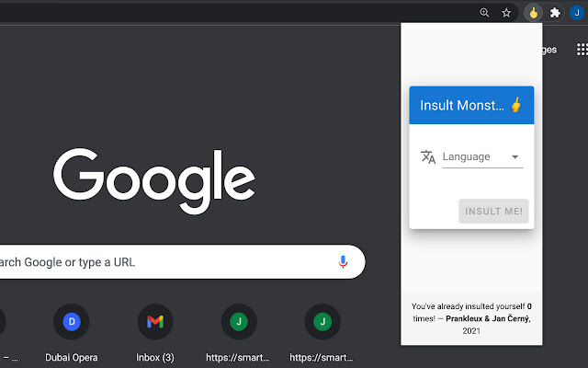Image resolution: width=588 pixels, height=368 pixels.
Task: Click the 'You've already insulted yourself' text
Action: pos(468,306)
